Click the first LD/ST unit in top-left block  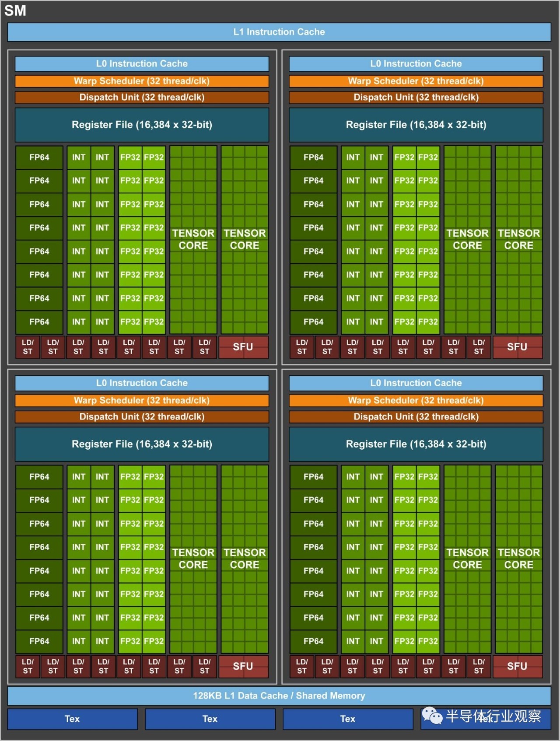[x=28, y=347]
